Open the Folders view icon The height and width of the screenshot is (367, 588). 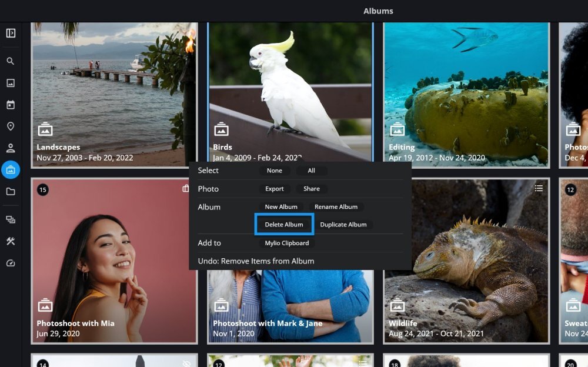[11, 192]
